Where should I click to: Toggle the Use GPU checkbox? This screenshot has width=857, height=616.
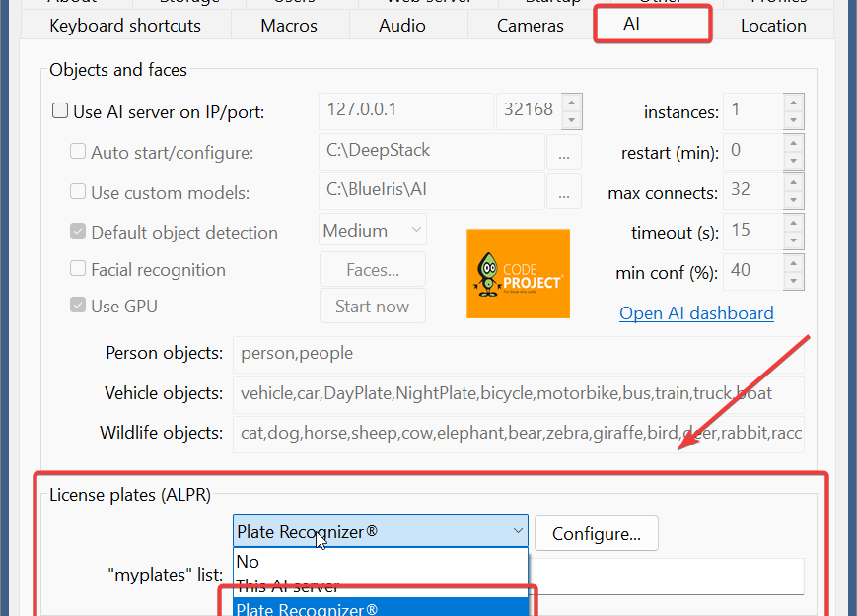coord(78,305)
